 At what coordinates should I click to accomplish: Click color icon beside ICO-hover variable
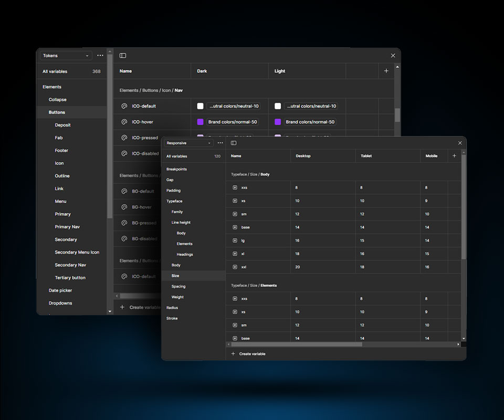pos(124,122)
